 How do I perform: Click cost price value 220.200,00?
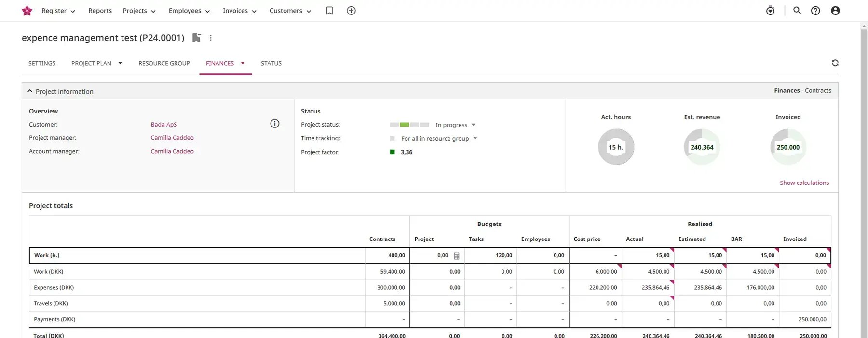tap(603, 288)
